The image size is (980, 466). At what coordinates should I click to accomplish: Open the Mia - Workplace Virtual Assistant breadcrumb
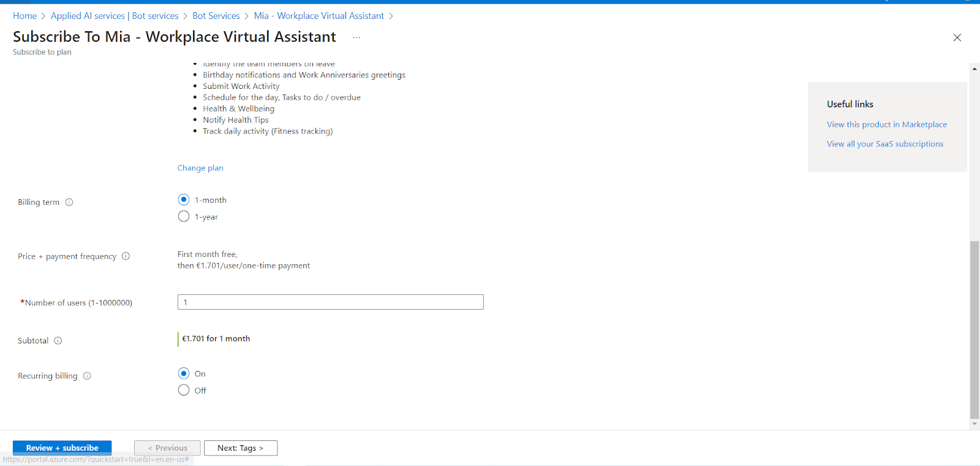click(318, 16)
